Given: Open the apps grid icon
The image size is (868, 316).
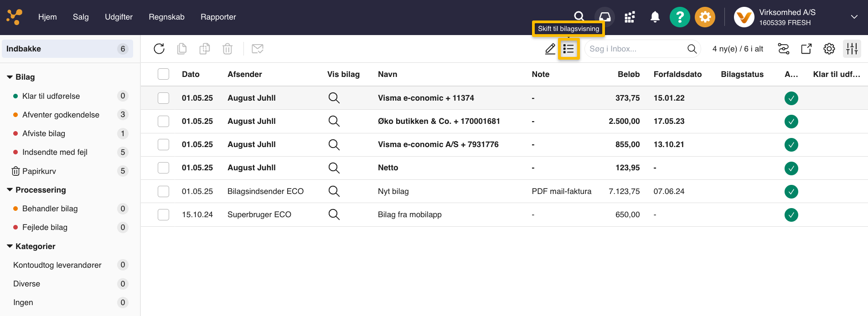Looking at the screenshot, I should tap(630, 17).
